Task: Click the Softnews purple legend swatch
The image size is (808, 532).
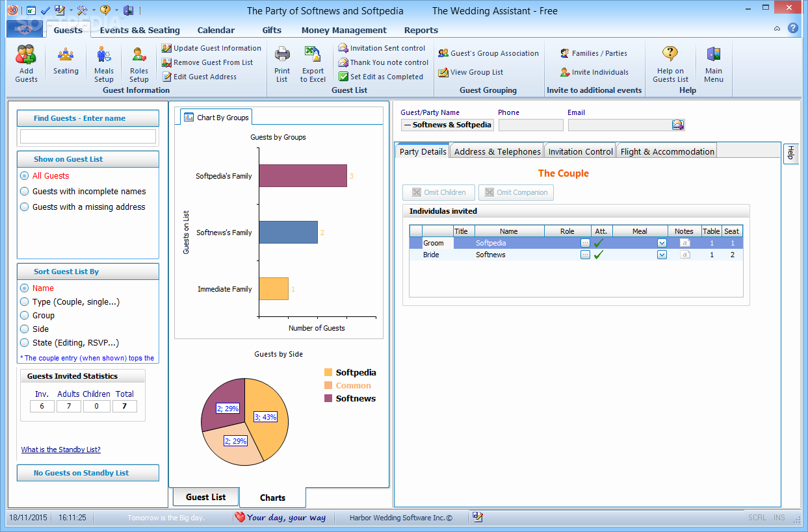Action: click(x=328, y=398)
